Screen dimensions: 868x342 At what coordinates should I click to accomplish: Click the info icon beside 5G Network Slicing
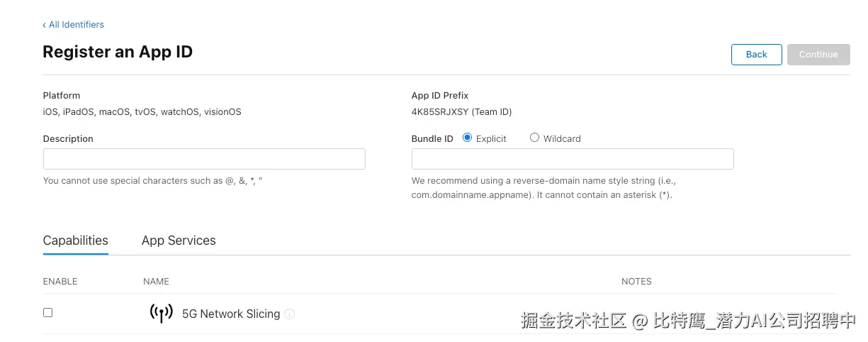click(x=289, y=314)
